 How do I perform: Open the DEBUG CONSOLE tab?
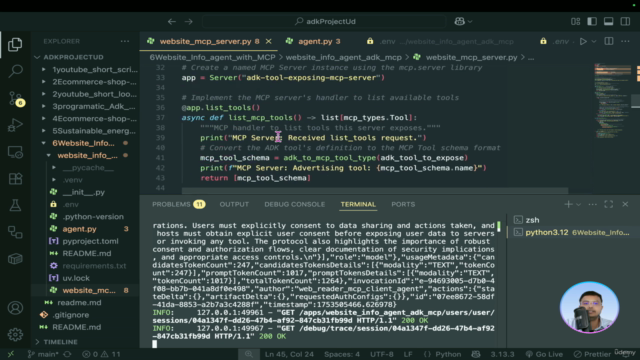(x=295, y=204)
